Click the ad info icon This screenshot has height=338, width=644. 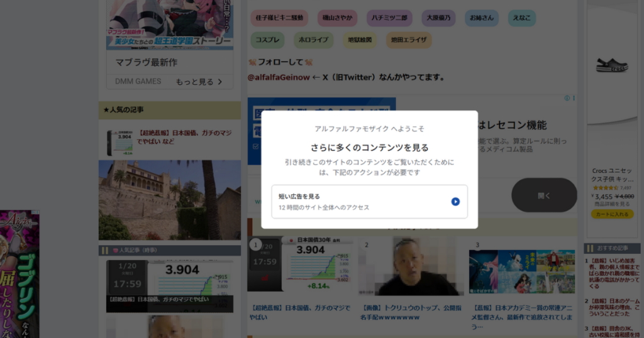[x=567, y=98]
